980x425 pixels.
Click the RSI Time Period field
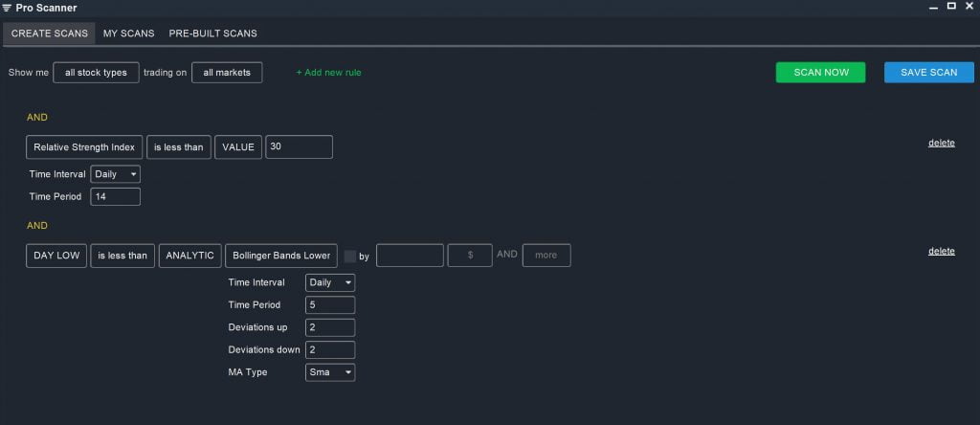click(115, 196)
